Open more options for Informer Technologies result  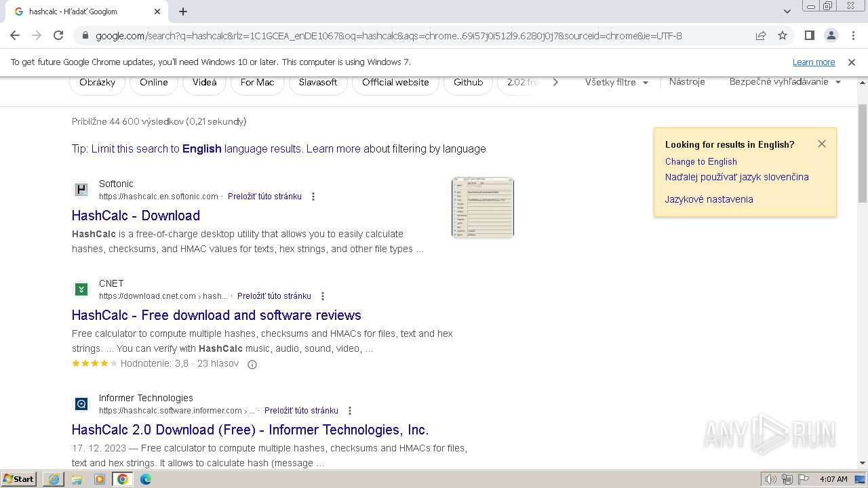click(350, 411)
